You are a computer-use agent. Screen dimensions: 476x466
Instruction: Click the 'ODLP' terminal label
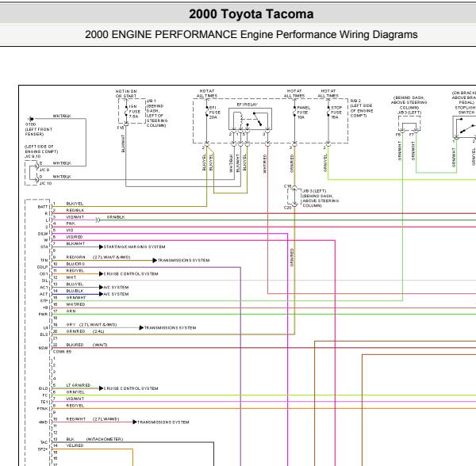[x=43, y=267]
